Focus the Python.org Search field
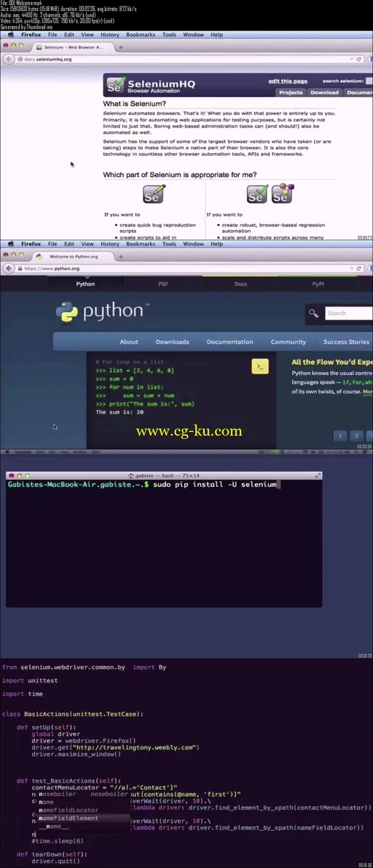Viewport: 373px width, 868px height. click(x=349, y=313)
